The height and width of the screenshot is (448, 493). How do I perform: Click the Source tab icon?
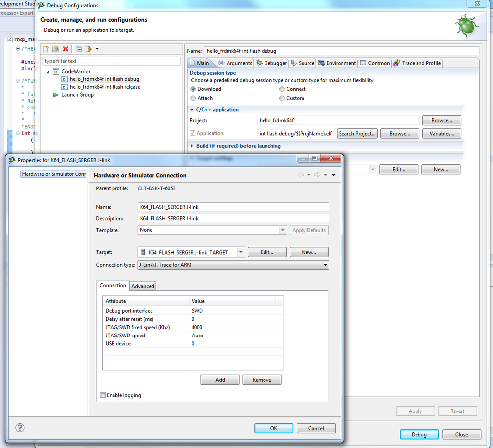[294, 63]
